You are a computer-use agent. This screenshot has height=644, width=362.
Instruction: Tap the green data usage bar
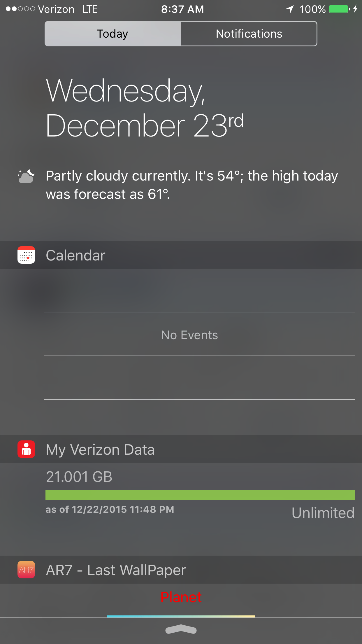pyautogui.click(x=200, y=495)
